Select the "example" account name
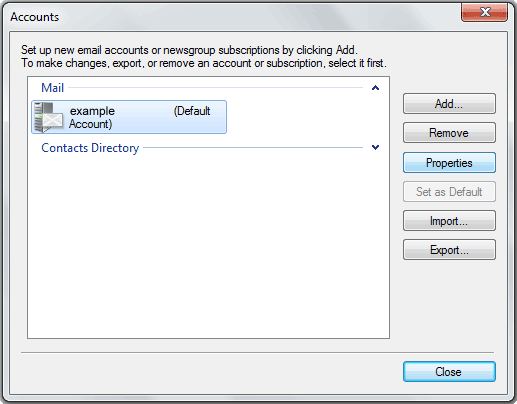 pyautogui.click(x=92, y=111)
